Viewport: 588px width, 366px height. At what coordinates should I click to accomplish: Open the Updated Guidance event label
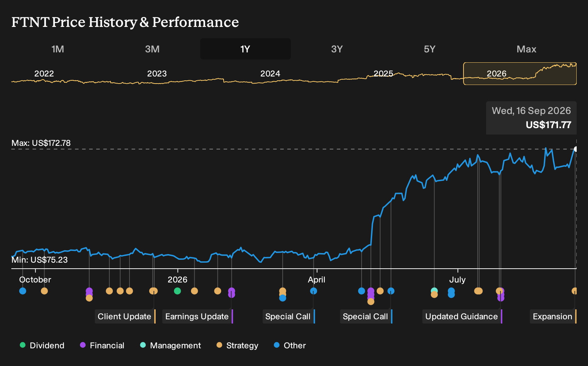pyautogui.click(x=462, y=316)
